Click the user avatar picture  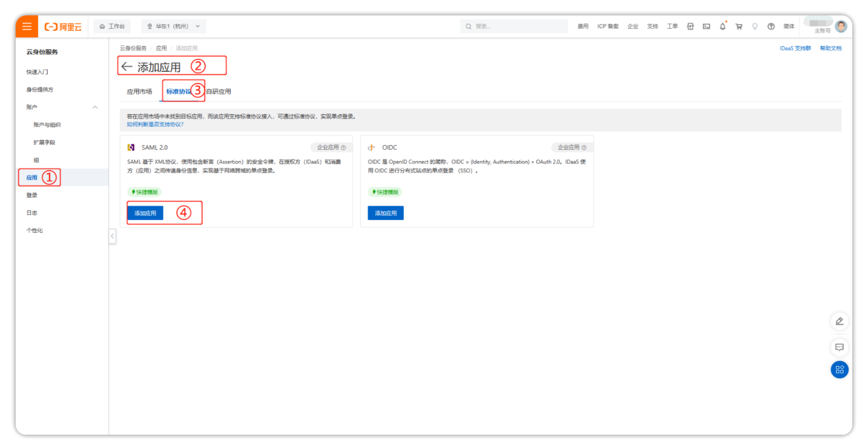coord(841,26)
